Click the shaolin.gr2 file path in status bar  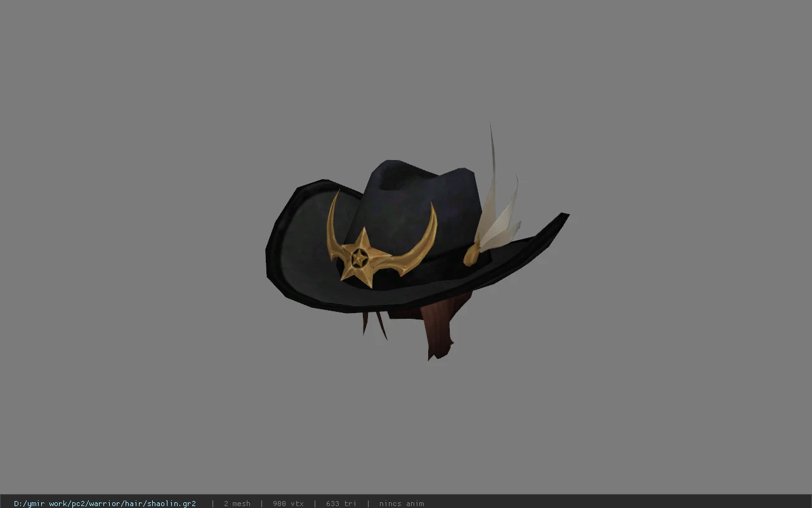105,504
